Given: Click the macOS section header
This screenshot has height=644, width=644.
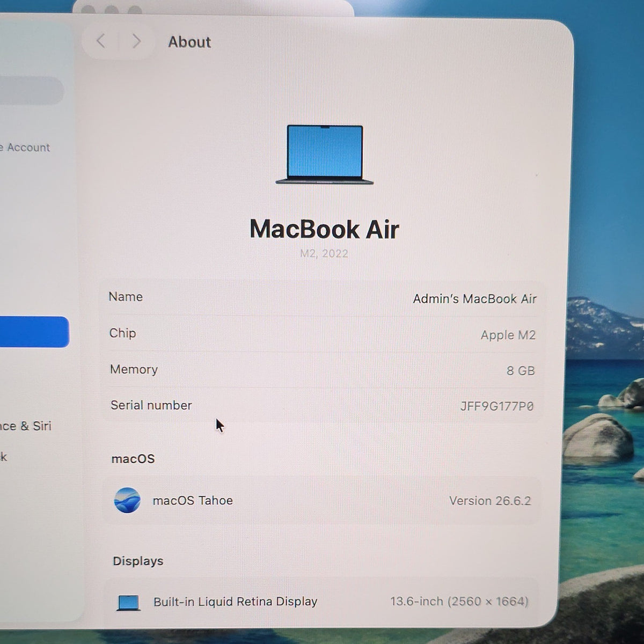Looking at the screenshot, I should pyautogui.click(x=133, y=459).
